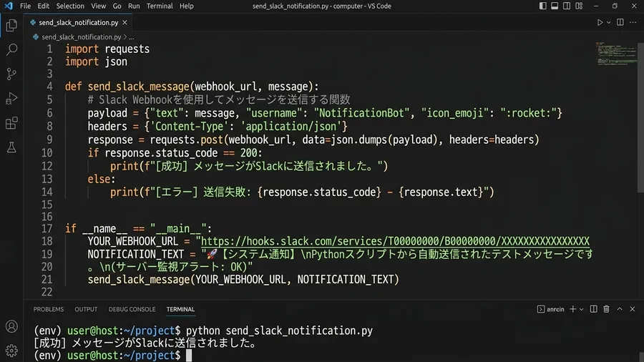The width and height of the screenshot is (644, 362).
Task: Click the send_slack_message function definition name
Action: pos(138,87)
